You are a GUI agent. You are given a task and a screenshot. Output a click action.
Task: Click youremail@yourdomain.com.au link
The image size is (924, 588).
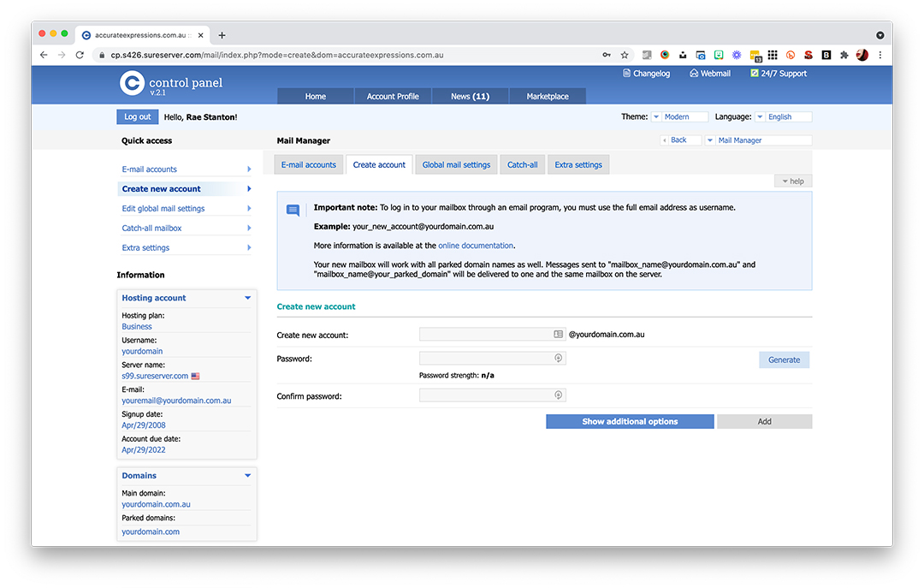coord(176,401)
